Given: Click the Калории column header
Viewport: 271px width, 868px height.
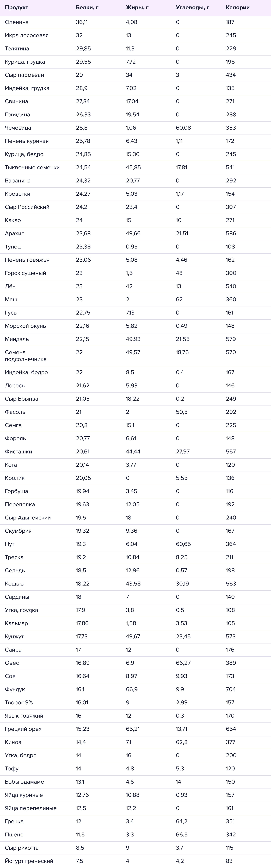Looking at the screenshot, I should click(x=238, y=7).
